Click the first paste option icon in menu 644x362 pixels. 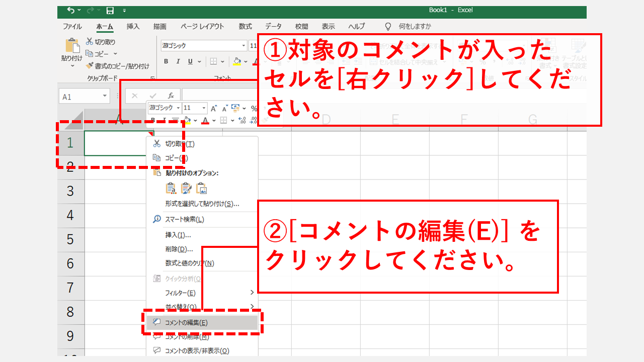(x=171, y=189)
